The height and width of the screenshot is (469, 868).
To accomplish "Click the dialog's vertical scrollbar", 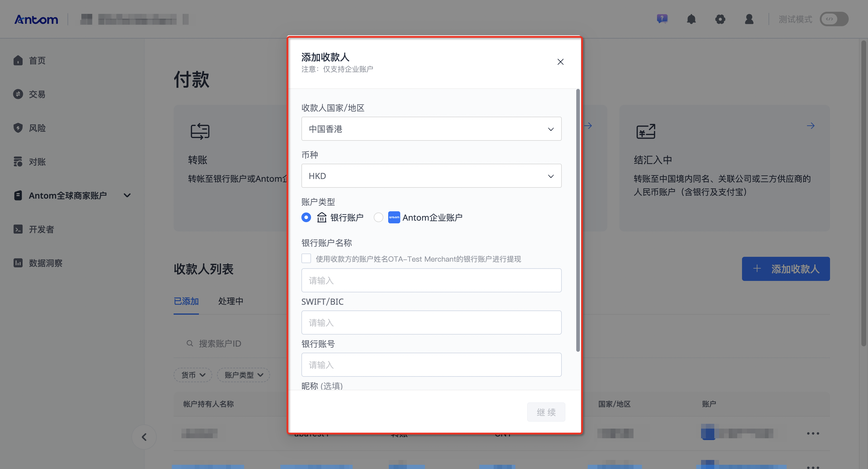I will pyautogui.click(x=577, y=221).
